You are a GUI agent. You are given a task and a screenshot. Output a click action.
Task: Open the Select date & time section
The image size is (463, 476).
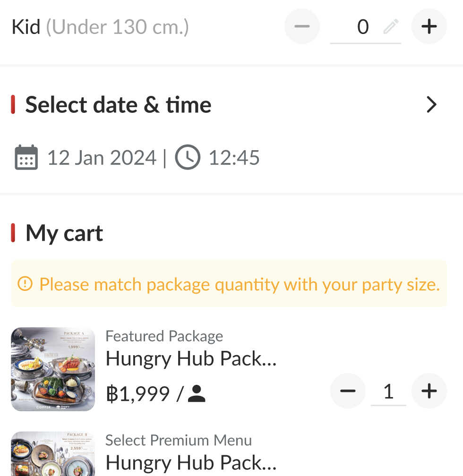point(118,105)
